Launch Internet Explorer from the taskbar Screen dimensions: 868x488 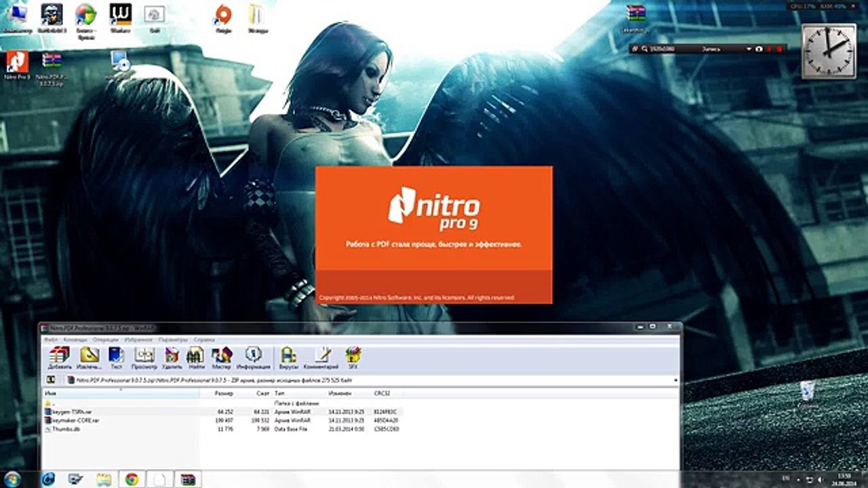(x=48, y=479)
